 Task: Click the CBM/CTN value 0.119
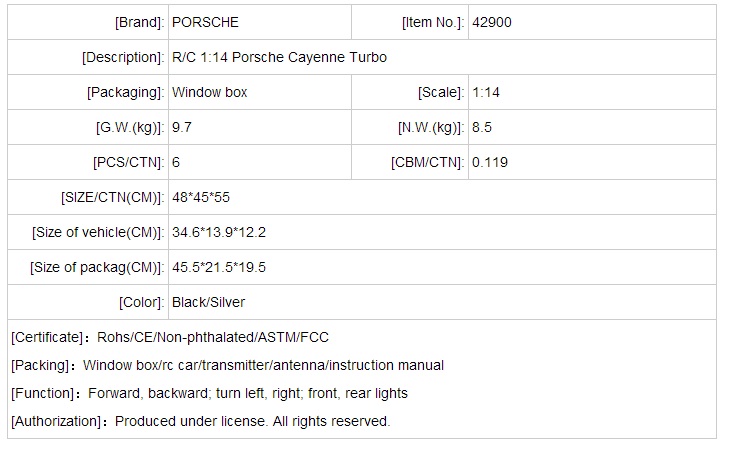490,162
